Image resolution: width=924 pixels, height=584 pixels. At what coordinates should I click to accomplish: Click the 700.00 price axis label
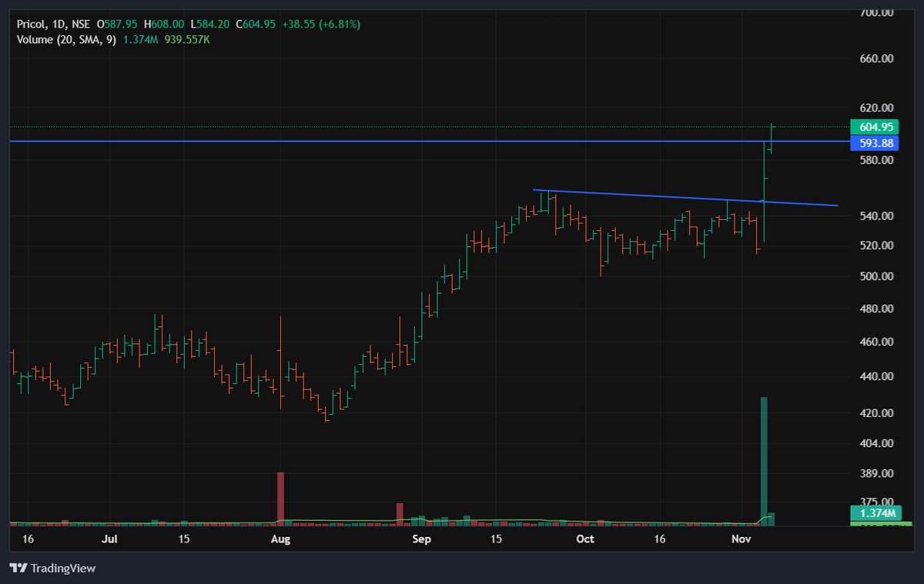pyautogui.click(x=876, y=12)
